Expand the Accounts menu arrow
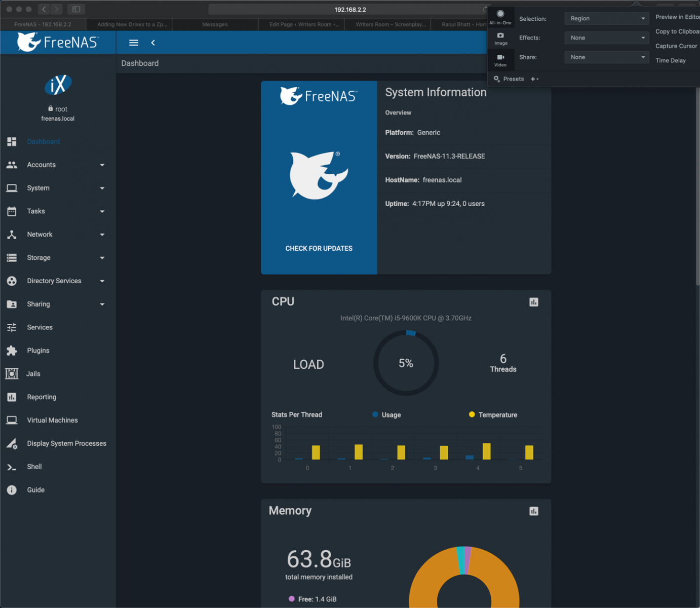The width and height of the screenshot is (700, 608). (102, 165)
